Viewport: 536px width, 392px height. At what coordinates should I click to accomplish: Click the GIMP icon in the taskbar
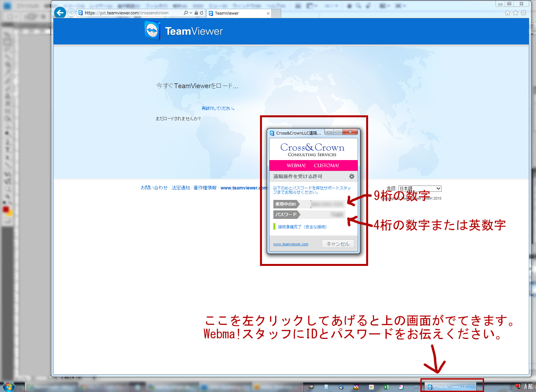[311, 387]
